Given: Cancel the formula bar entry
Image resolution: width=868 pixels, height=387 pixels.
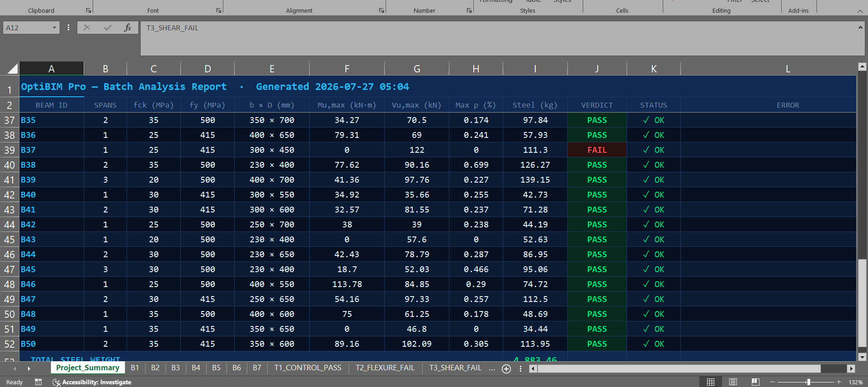Looking at the screenshot, I should pyautogui.click(x=87, y=28).
